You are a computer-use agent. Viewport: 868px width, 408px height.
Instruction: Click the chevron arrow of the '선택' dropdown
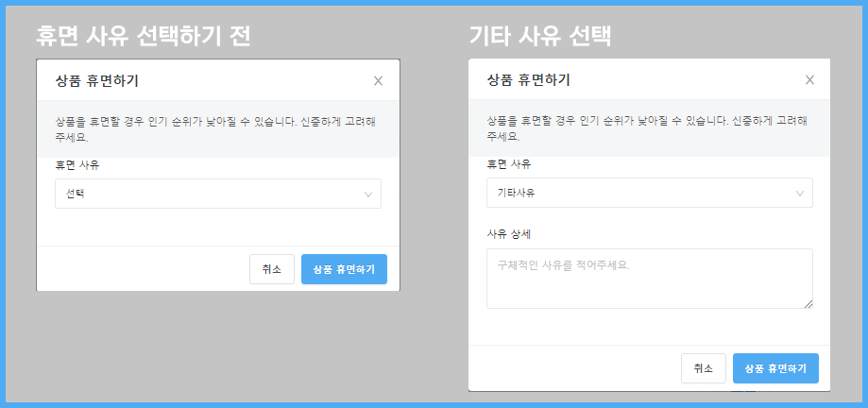(x=368, y=195)
